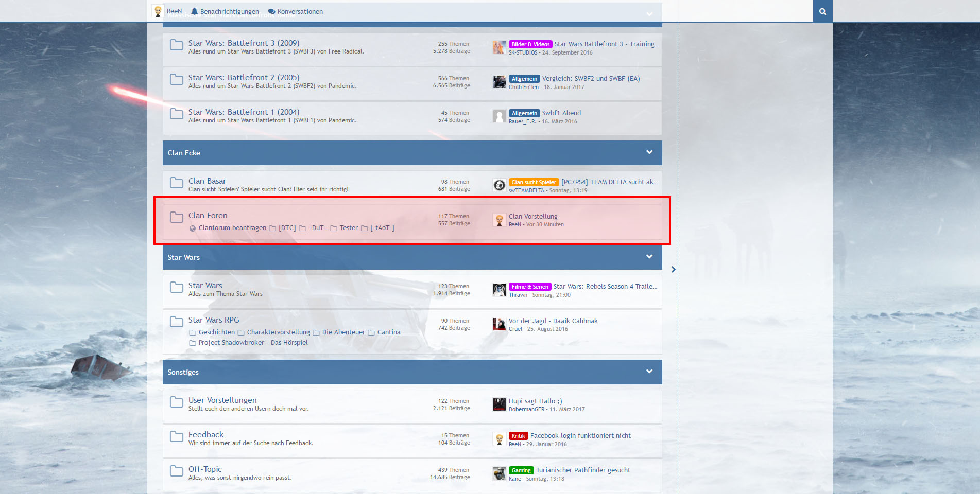Open Star Wars: Battlefront 1 (2004) forum

coord(244,112)
